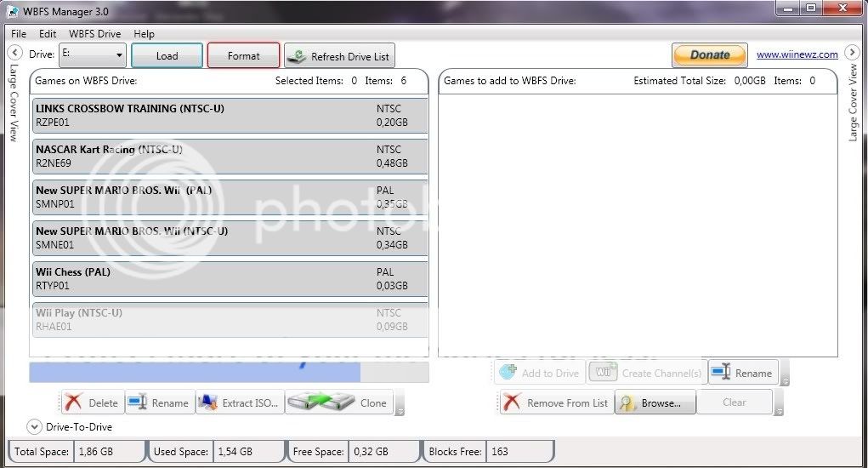Click the blue drive usage progress bar
Viewport: 868px width, 468px height.
195,372
